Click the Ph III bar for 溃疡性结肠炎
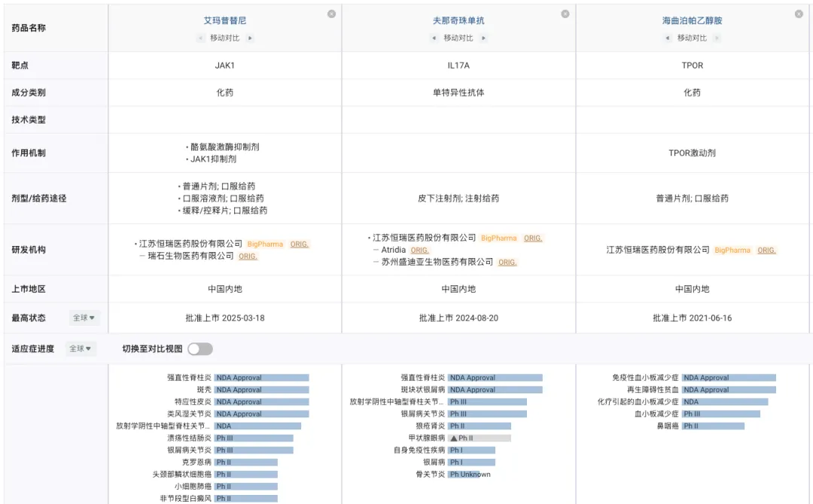813x504 pixels. click(x=254, y=438)
